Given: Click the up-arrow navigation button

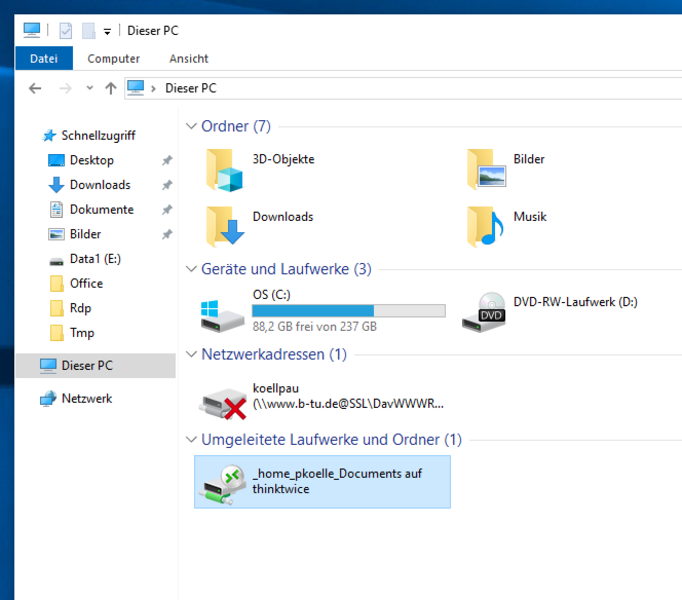Looking at the screenshot, I should pyautogui.click(x=110, y=88).
